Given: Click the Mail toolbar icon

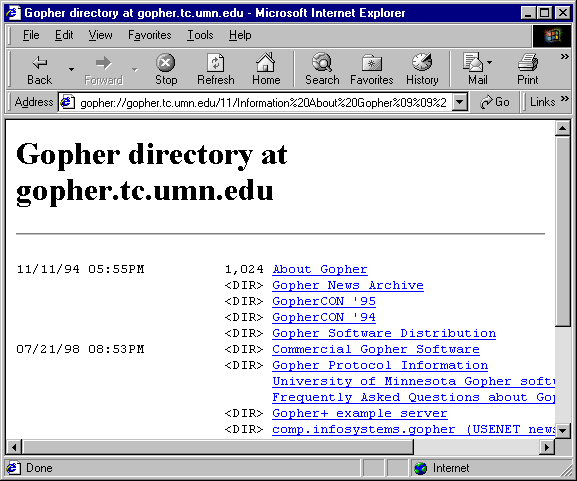Looking at the screenshot, I should [473, 62].
